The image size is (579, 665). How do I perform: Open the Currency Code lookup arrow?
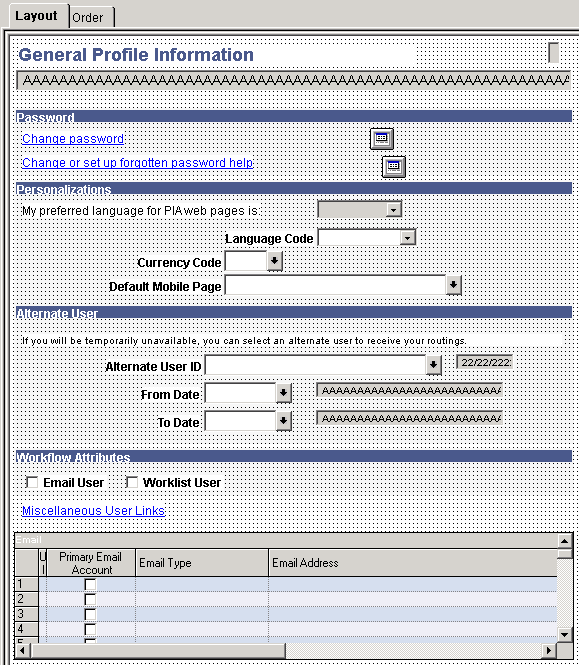pyautogui.click(x=274, y=261)
